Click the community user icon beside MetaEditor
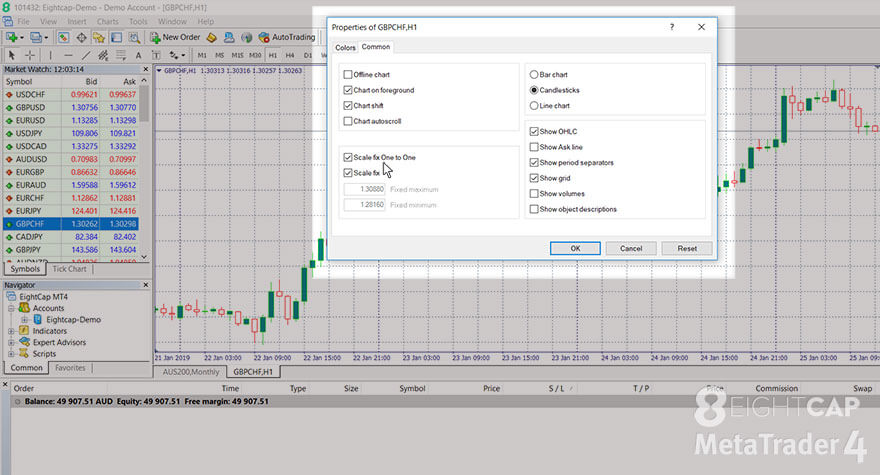The image size is (880, 475). (229, 38)
